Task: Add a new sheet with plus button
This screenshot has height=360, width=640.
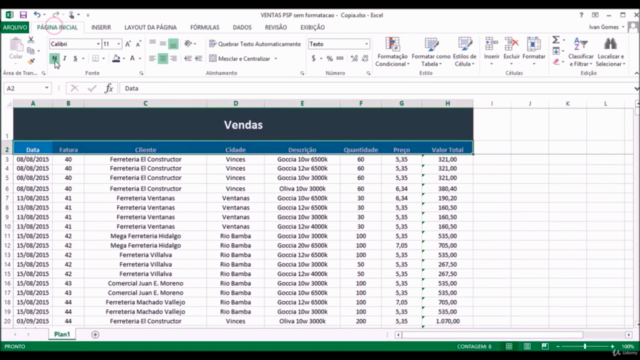Action: point(95,335)
